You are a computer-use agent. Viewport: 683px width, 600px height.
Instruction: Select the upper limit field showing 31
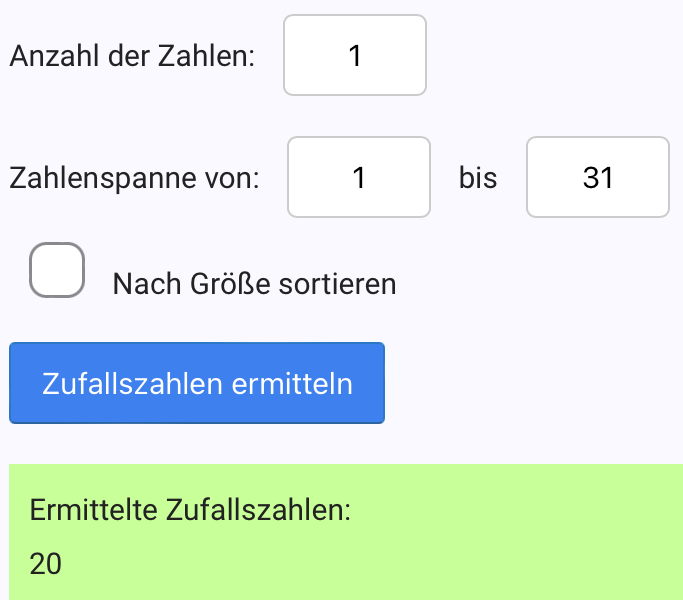(x=597, y=178)
